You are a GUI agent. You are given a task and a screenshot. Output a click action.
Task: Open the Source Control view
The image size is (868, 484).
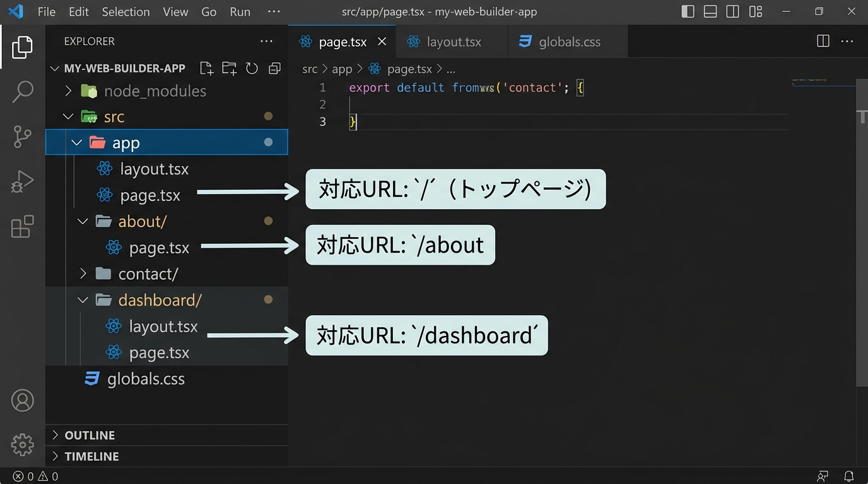pyautogui.click(x=23, y=137)
